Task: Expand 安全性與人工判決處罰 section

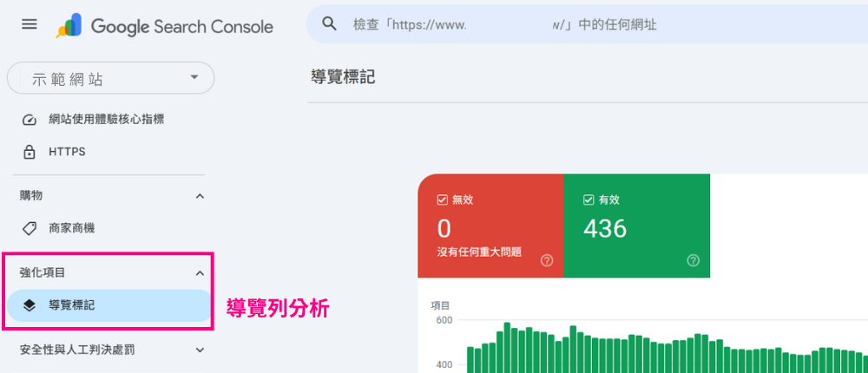Action: tap(201, 350)
